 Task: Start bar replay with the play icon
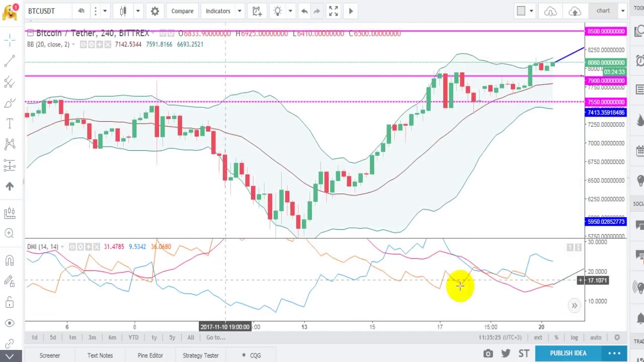(351, 11)
